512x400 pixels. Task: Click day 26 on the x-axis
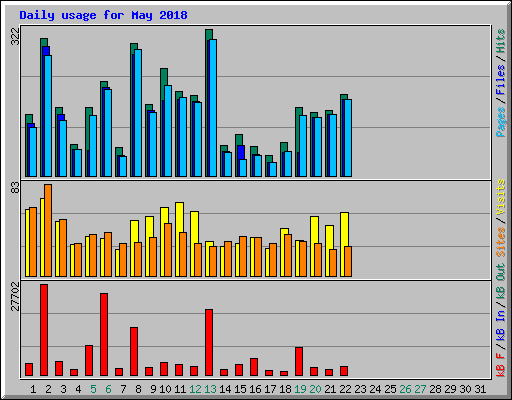coord(405,389)
